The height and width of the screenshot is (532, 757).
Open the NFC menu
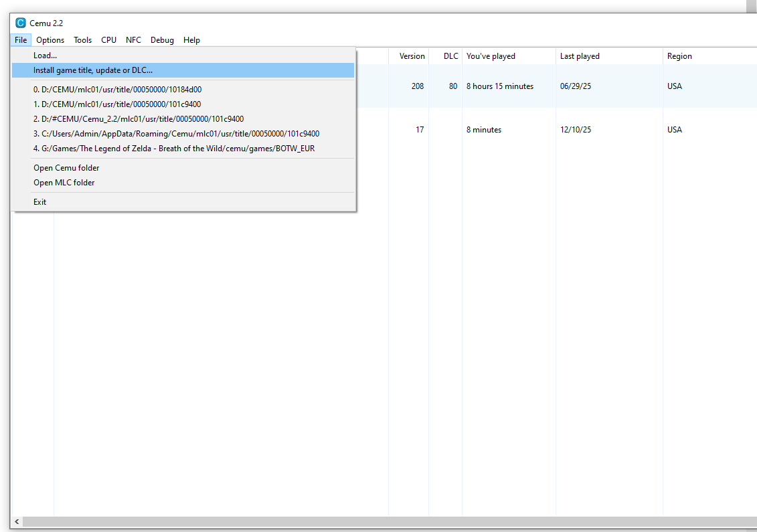(x=133, y=40)
